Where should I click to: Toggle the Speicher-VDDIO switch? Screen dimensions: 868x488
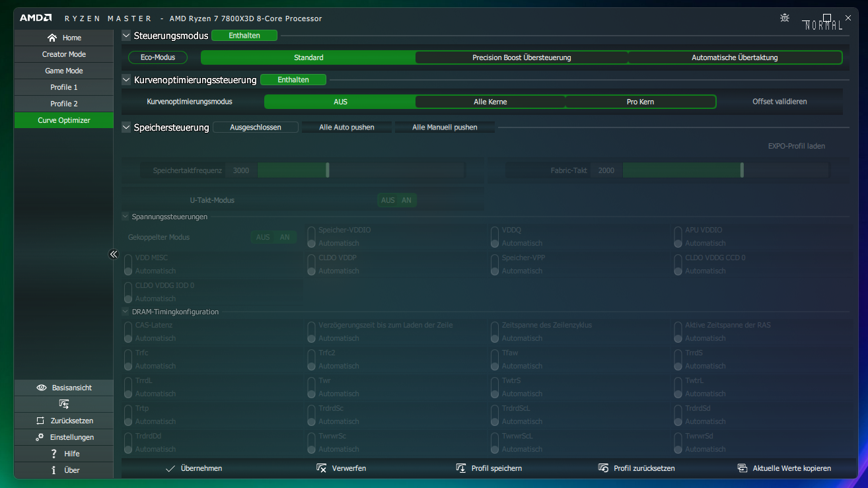(x=311, y=236)
